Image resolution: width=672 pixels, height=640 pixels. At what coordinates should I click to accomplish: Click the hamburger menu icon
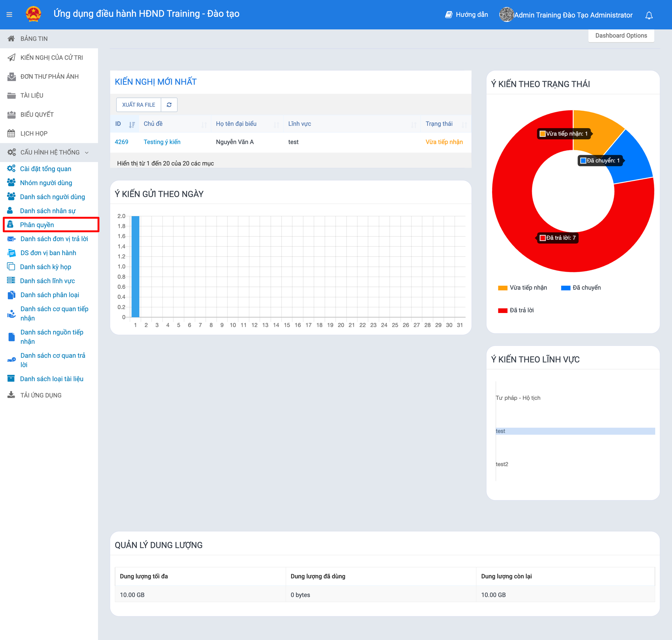9,14
